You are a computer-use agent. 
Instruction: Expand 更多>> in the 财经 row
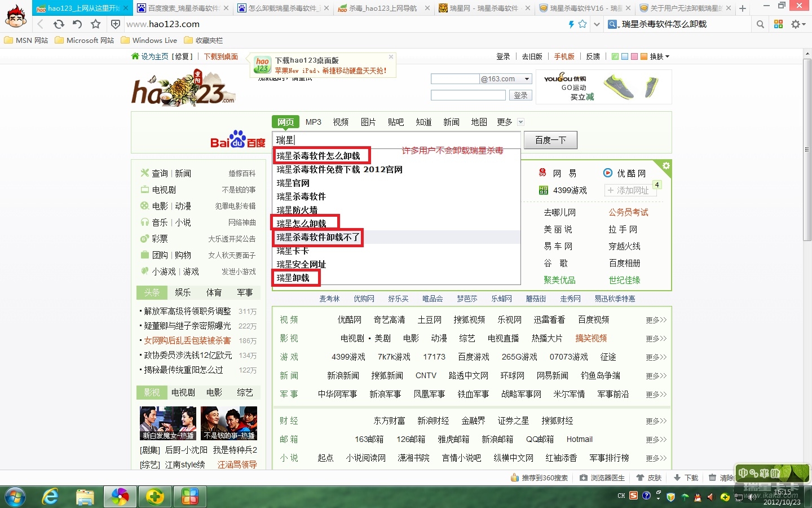tap(656, 421)
